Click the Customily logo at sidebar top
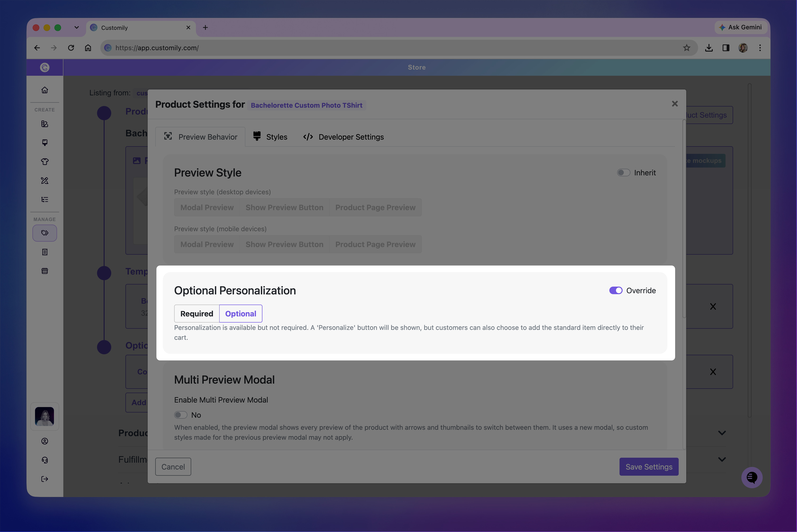Screen dimensions: 797x532 [x=44, y=67]
